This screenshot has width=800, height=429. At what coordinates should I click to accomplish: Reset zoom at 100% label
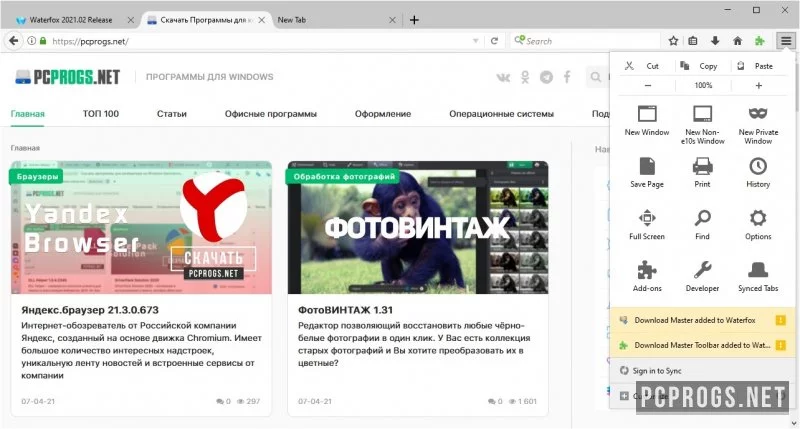(703, 85)
